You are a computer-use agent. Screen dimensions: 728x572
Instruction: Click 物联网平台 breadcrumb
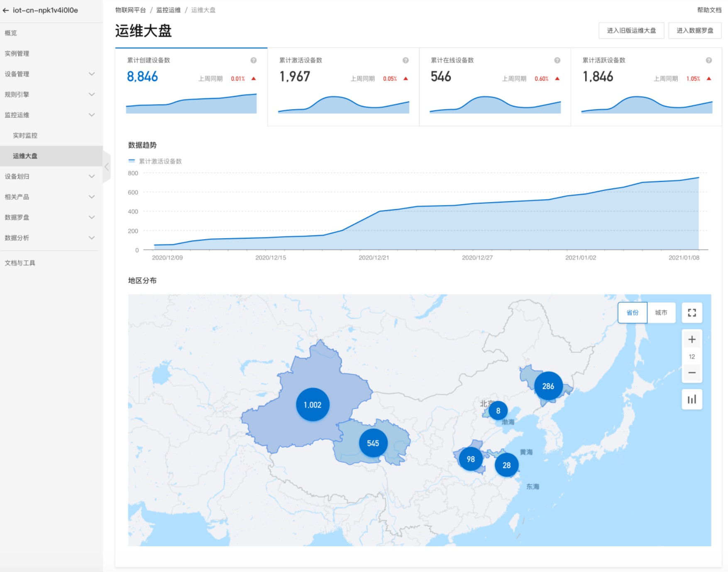point(130,10)
